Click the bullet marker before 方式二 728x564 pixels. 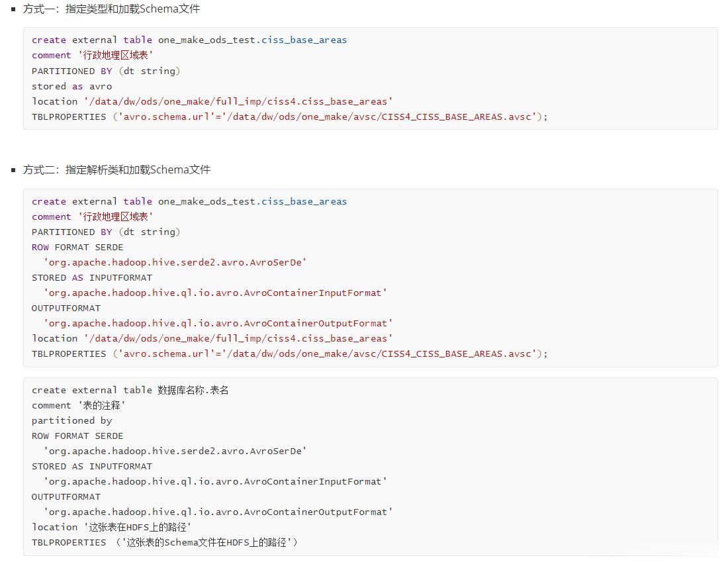(13, 170)
